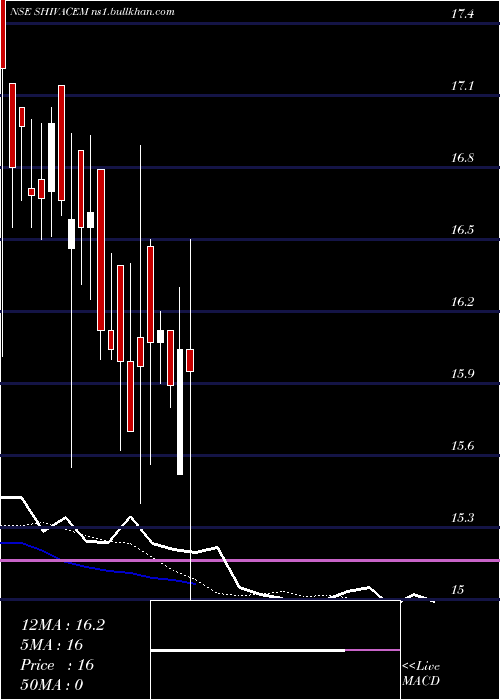The height and width of the screenshot is (700, 500).
Task: Click the <<Live MACD label
Action: click(421, 674)
